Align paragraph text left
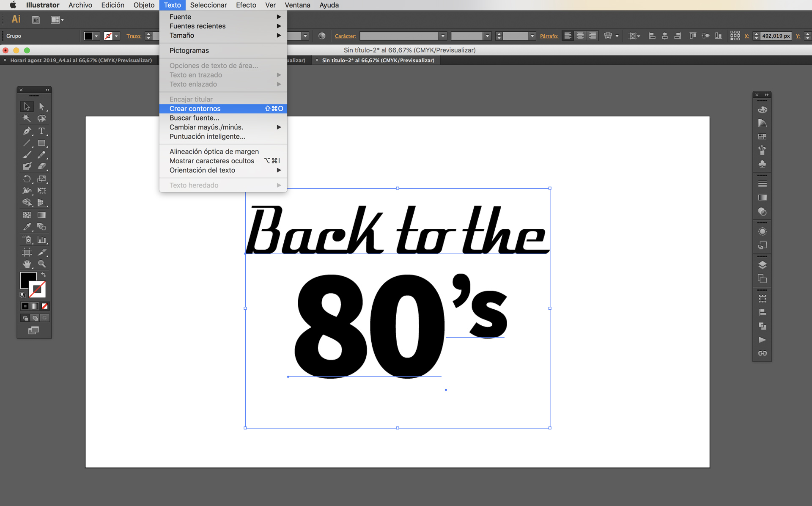812x506 pixels. [x=568, y=36]
